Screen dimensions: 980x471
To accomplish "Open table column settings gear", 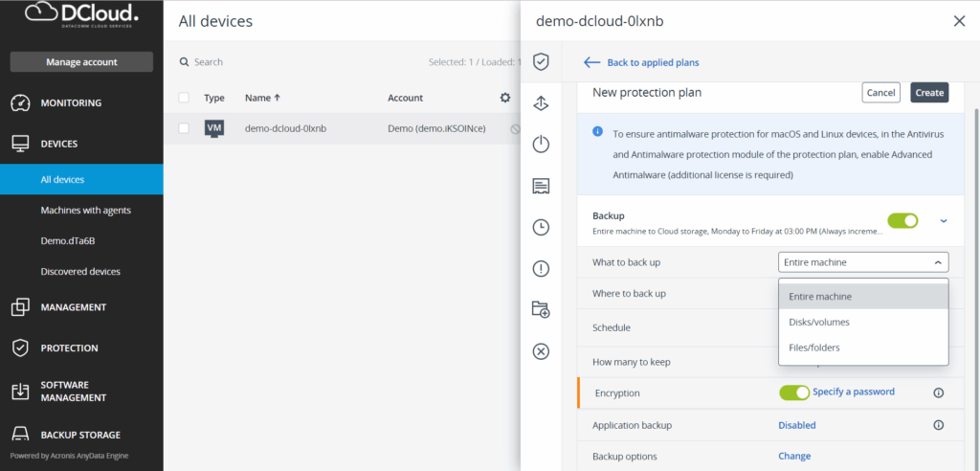I will pyautogui.click(x=505, y=98).
